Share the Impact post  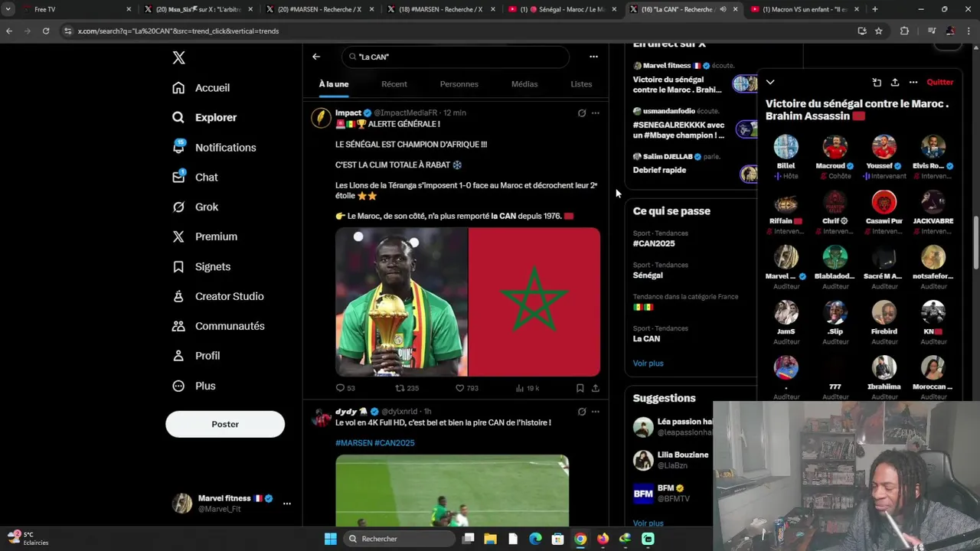[595, 388]
